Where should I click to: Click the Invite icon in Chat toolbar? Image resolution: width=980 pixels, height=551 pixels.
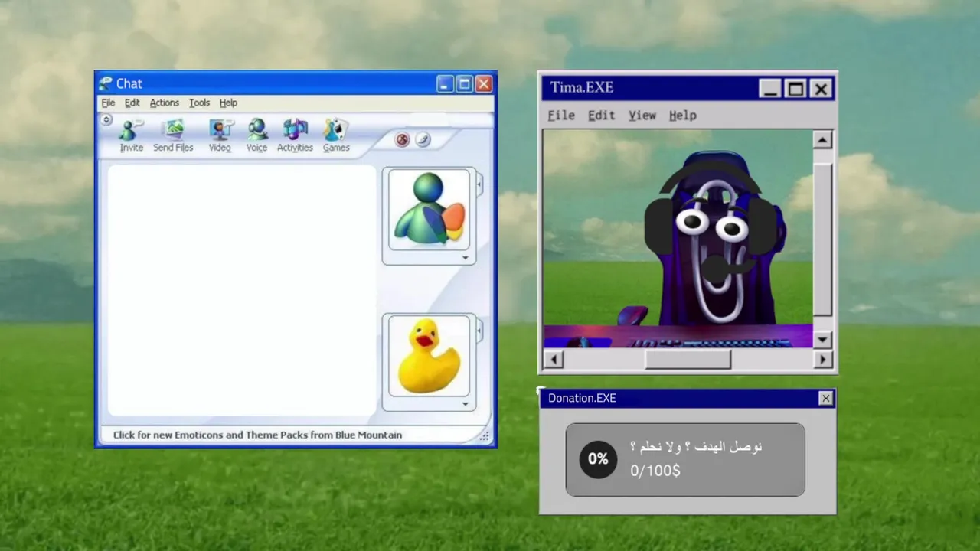(131, 136)
